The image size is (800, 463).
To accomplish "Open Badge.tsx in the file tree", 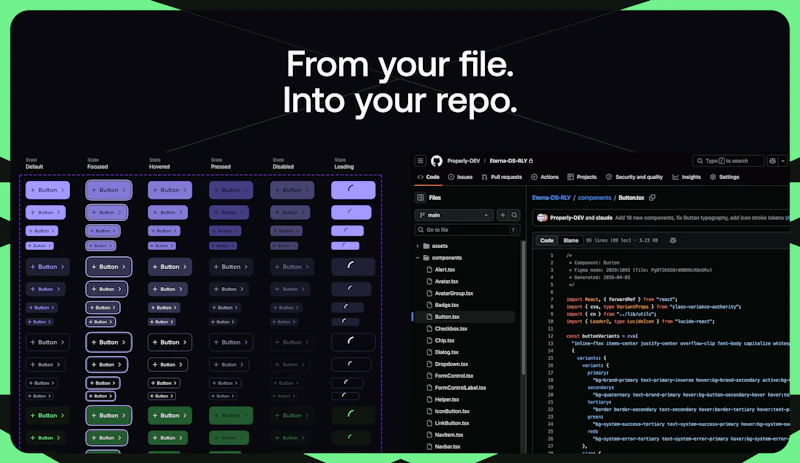I will click(x=446, y=305).
